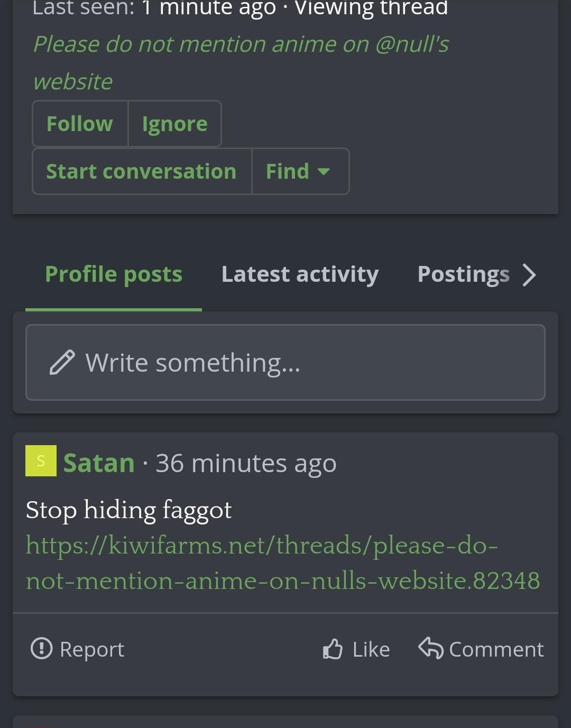Click the Report exclamation icon
The height and width of the screenshot is (728, 571).
pos(42,648)
